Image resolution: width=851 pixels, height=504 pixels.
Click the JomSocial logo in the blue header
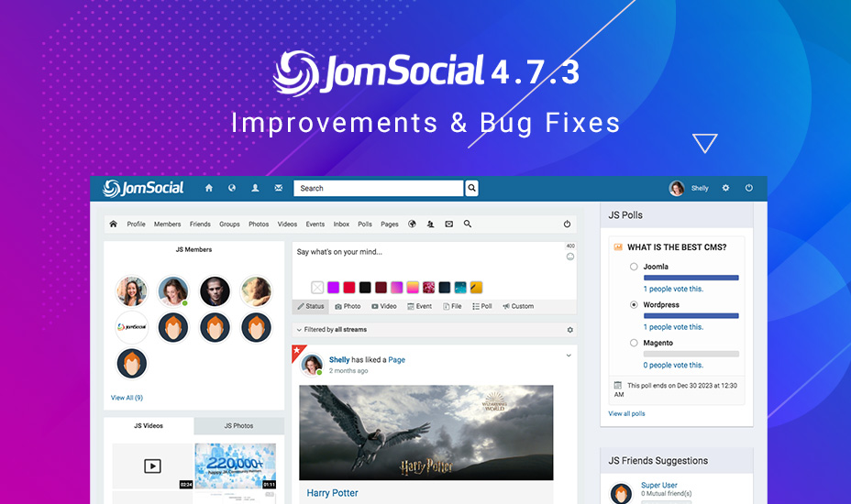tap(143, 188)
